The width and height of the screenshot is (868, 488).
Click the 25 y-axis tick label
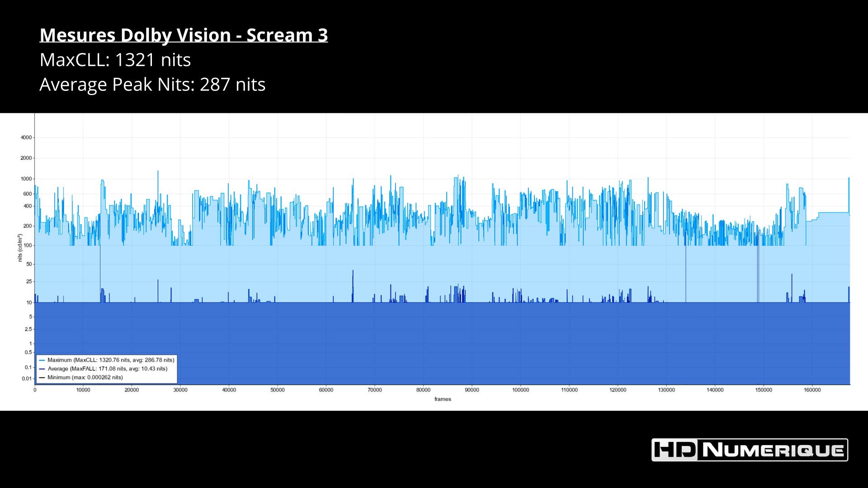pos(29,282)
